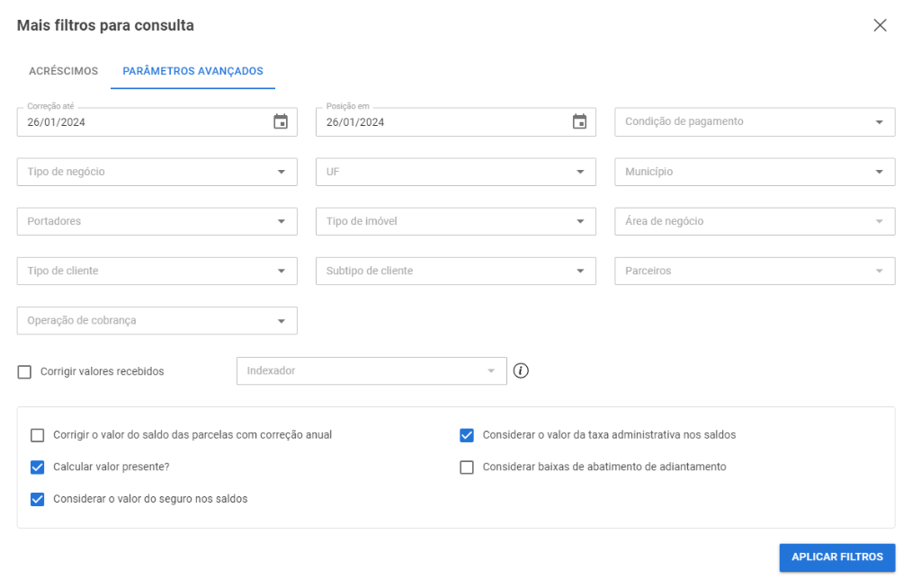Uncheck Considerar o valor da taxa administrativa
Screen dimensions: 912x588
coord(466,434)
